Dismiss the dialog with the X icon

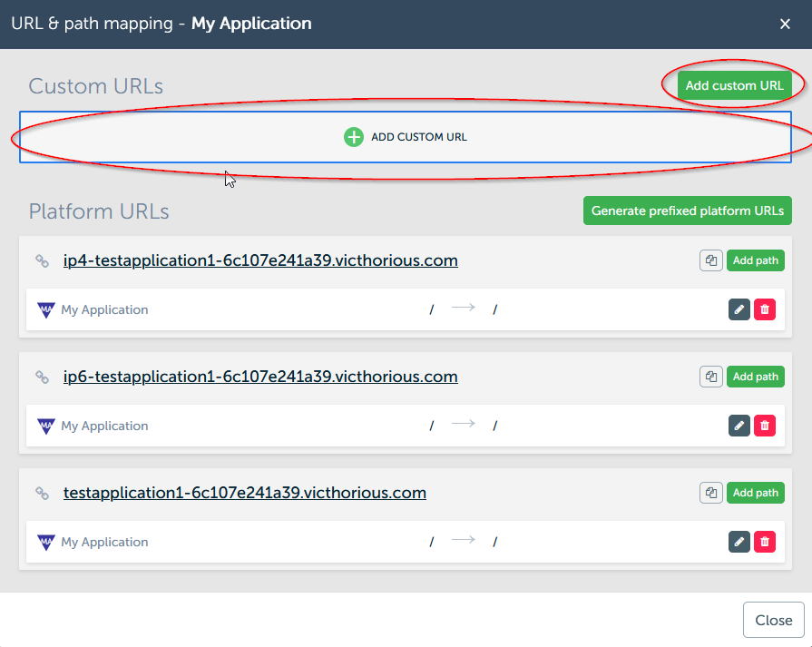786,24
